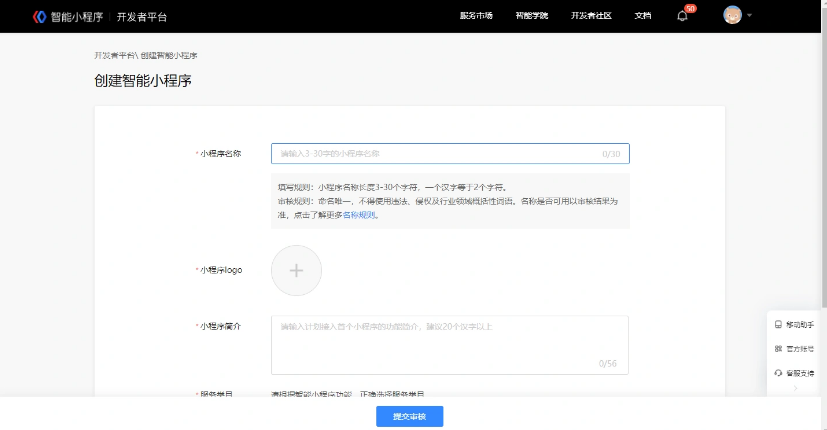Expand account dropdown arrow beside avatar

(x=750, y=16)
